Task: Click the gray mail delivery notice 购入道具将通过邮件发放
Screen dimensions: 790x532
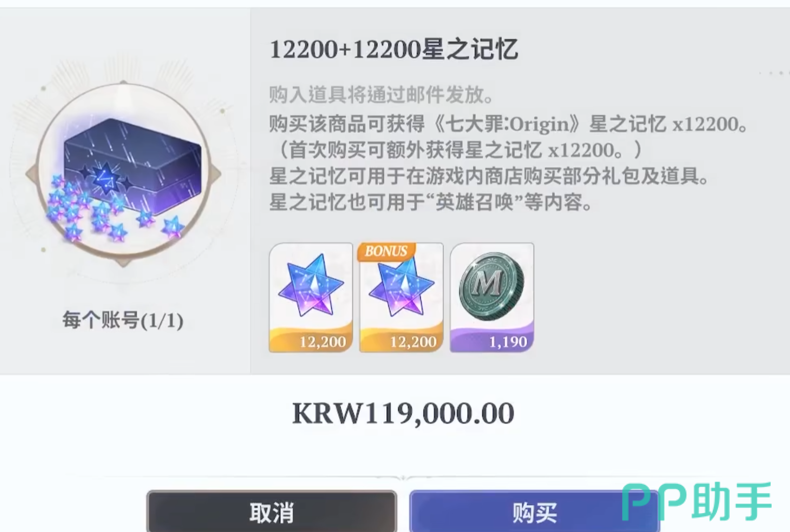Action: coord(381,95)
